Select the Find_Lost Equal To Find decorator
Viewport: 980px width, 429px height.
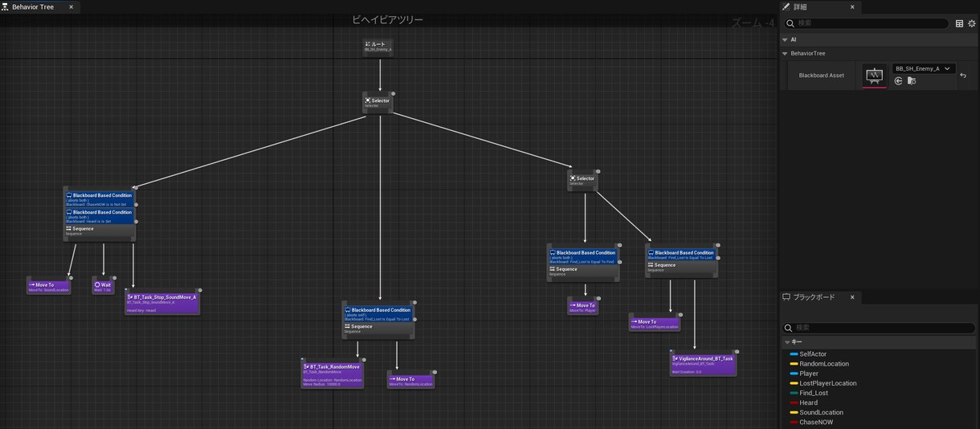[x=583, y=256]
